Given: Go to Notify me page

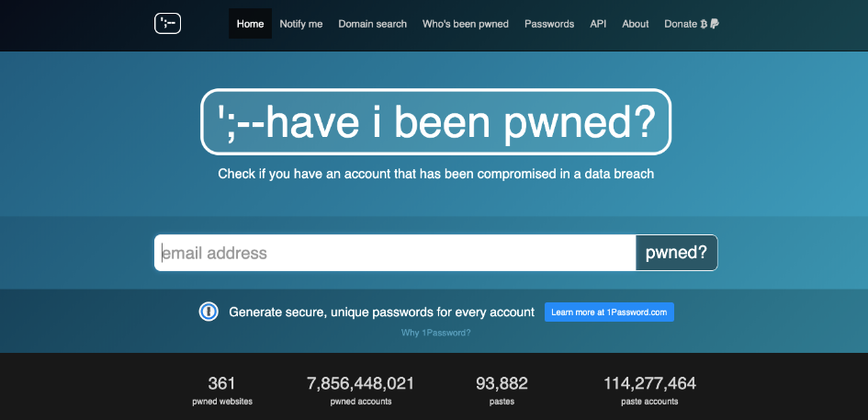Looking at the screenshot, I should click(301, 24).
